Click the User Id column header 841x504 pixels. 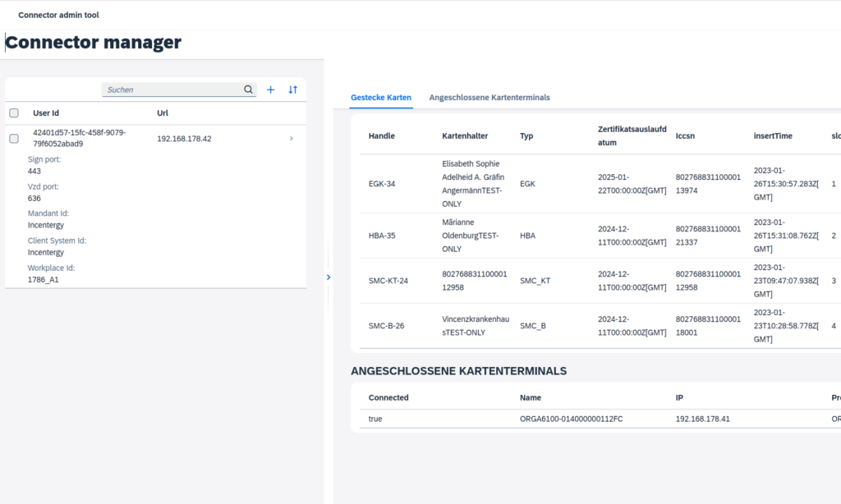click(x=46, y=113)
